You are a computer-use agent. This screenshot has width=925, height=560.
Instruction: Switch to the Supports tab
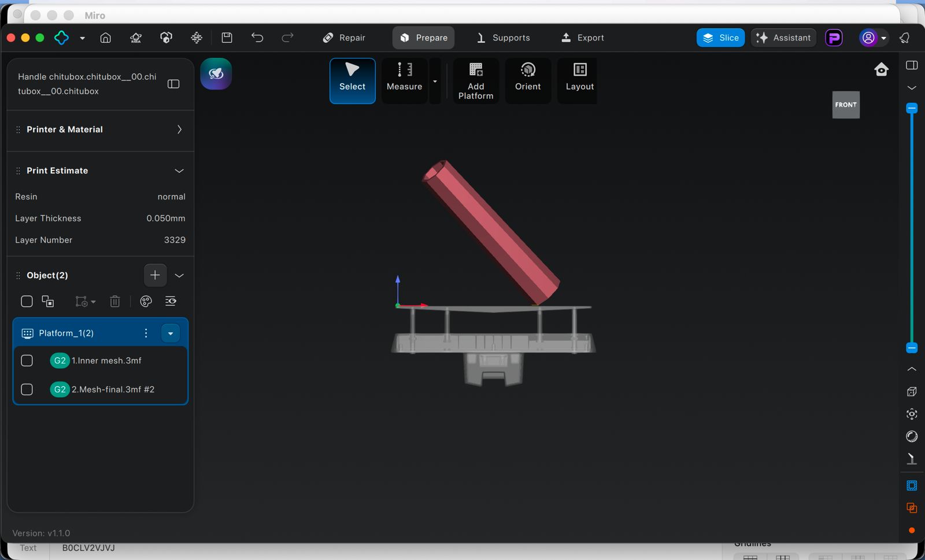(503, 38)
